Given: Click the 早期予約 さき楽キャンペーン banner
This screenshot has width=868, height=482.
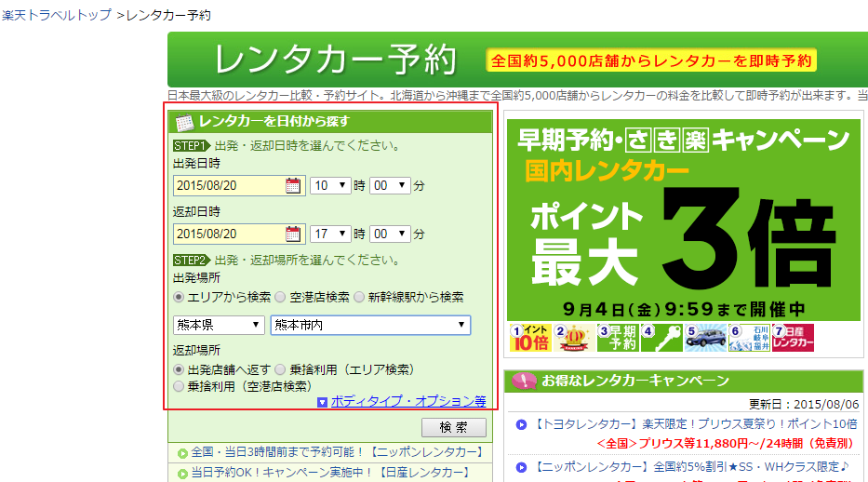Looking at the screenshot, I should point(684,221).
